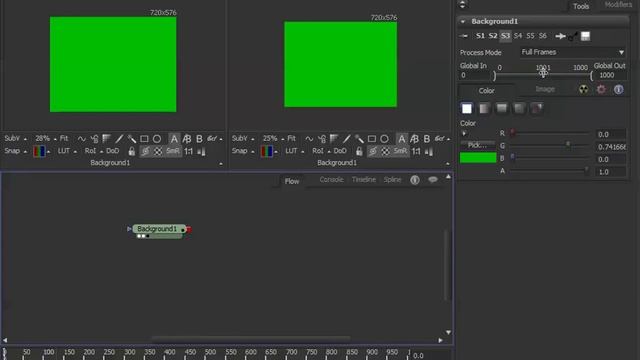This screenshot has height=360, width=640.
Task: Toggle checker underlay in left viewer
Action: point(158,151)
